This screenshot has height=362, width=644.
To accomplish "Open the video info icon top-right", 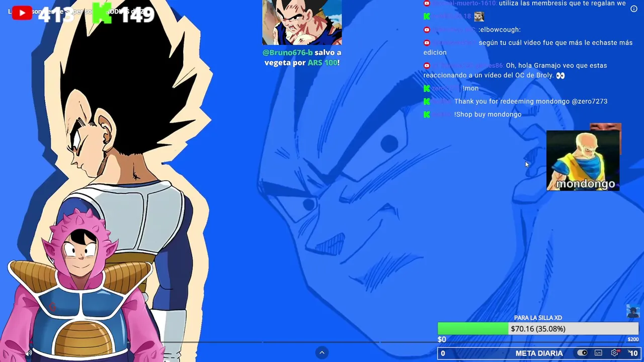I will [x=634, y=9].
